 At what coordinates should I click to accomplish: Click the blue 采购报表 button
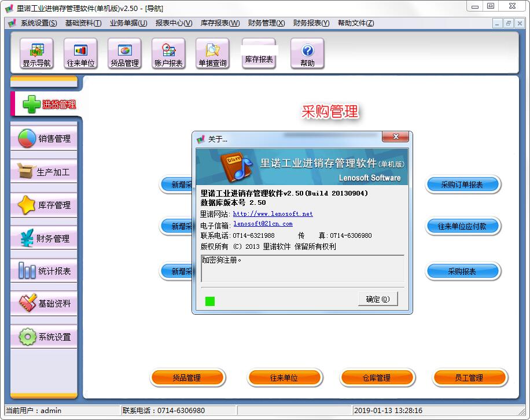pyautogui.click(x=462, y=271)
